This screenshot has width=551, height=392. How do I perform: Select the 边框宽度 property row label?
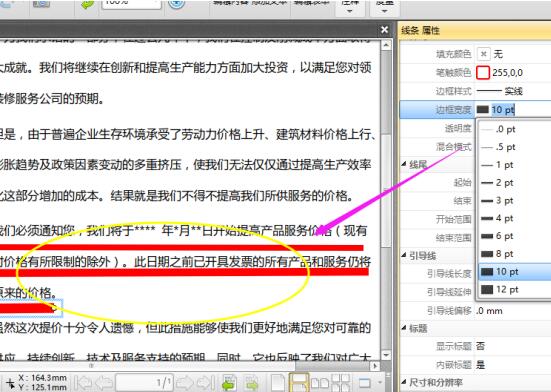[x=453, y=110]
